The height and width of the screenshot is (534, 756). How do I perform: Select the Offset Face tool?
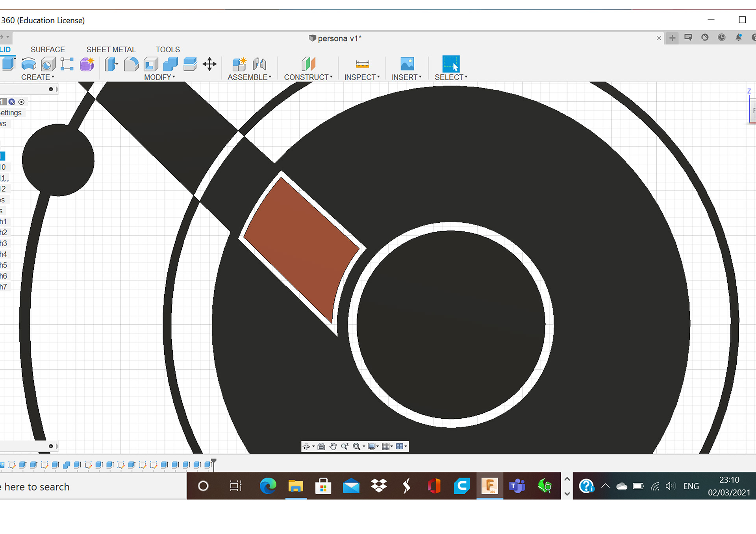[190, 64]
